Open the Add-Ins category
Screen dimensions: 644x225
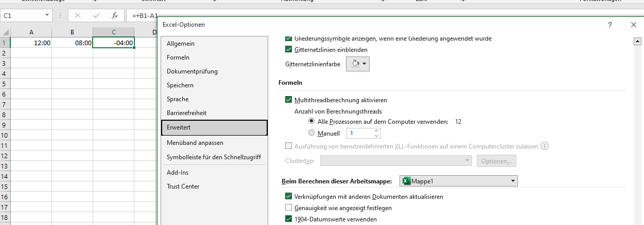click(x=214, y=173)
